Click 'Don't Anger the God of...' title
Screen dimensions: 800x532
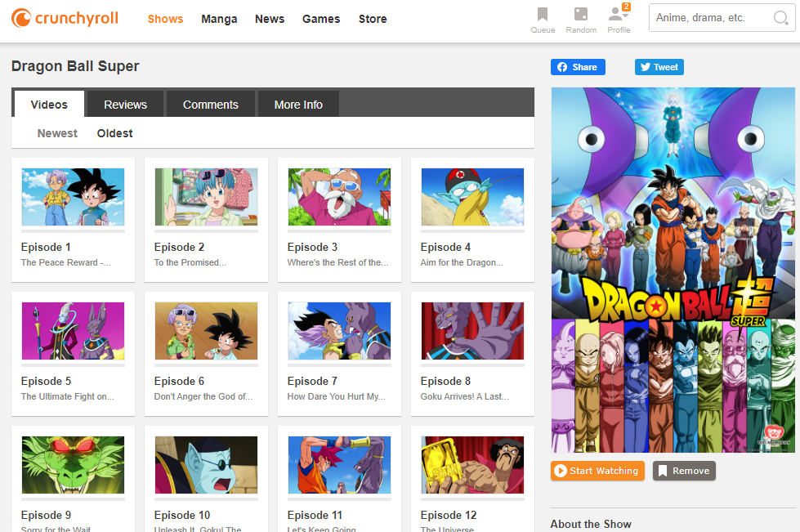203,396
